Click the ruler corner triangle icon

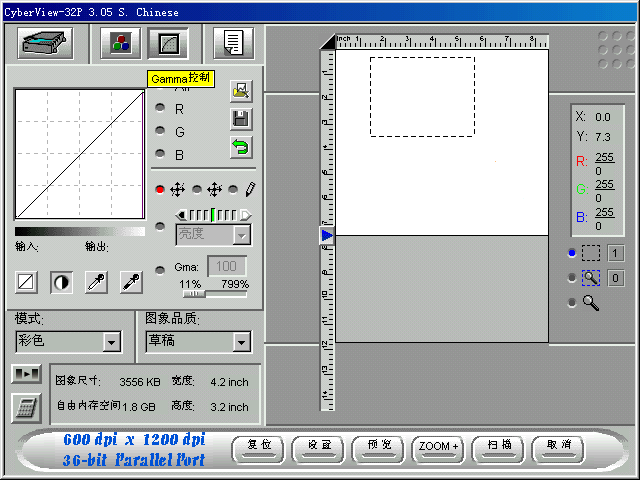[x=327, y=42]
